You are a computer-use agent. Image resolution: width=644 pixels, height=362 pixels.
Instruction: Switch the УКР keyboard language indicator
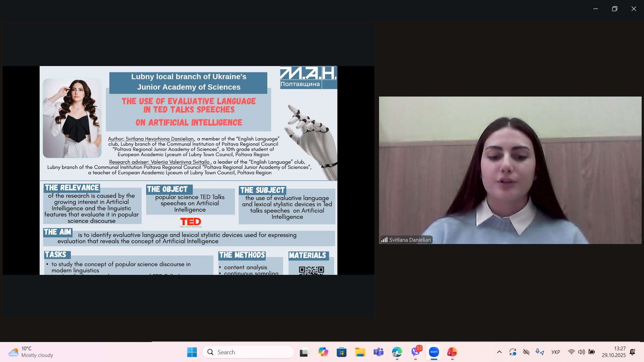556,352
